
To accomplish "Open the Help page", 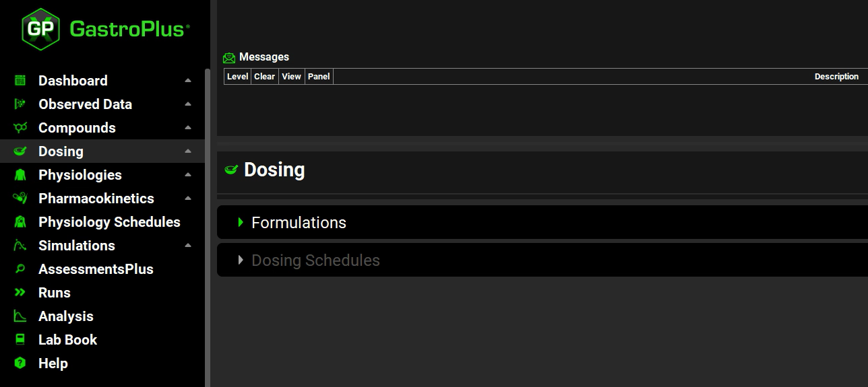I will (53, 363).
